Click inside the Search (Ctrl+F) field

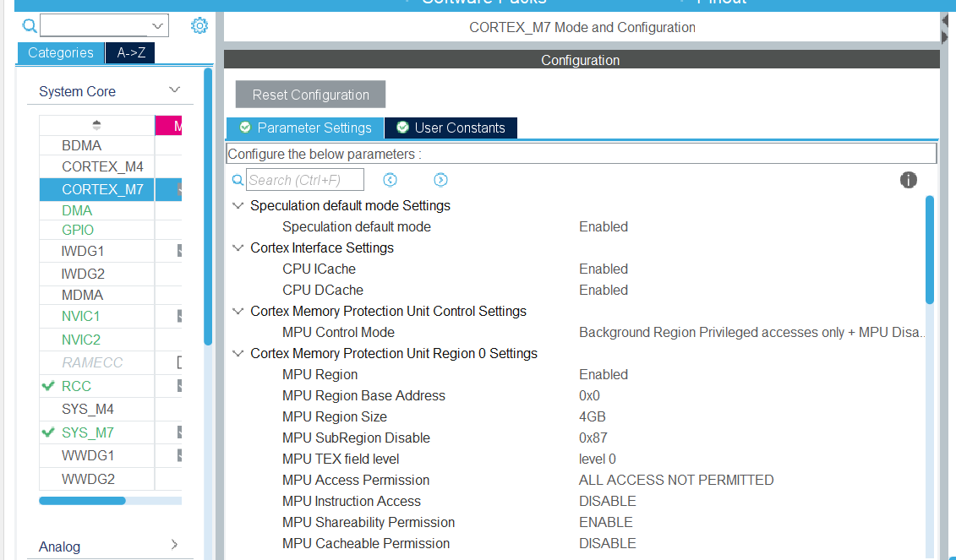(304, 179)
